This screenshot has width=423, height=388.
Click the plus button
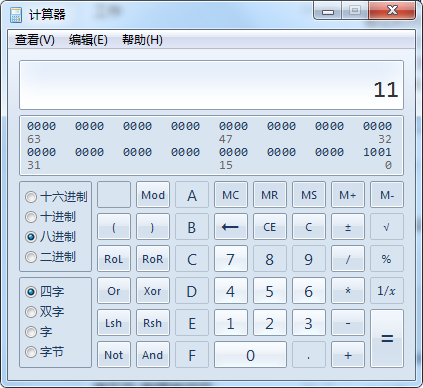[348, 355]
